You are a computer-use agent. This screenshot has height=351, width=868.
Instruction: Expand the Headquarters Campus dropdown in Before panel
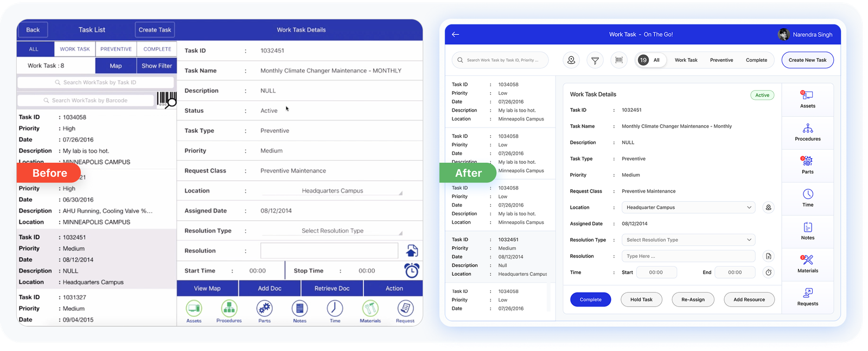point(333,191)
